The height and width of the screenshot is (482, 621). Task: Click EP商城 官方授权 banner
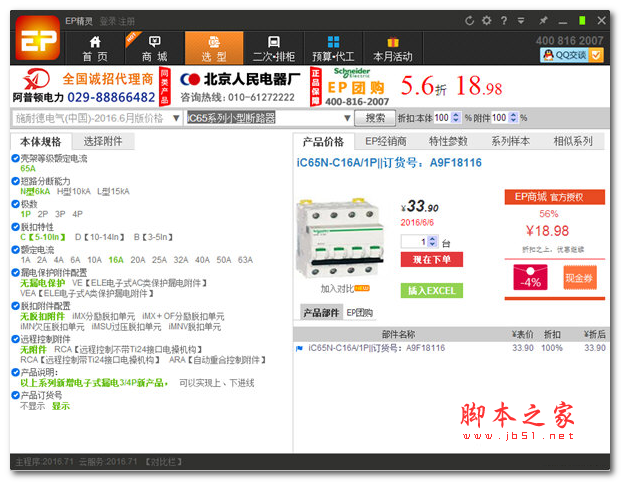click(x=554, y=197)
